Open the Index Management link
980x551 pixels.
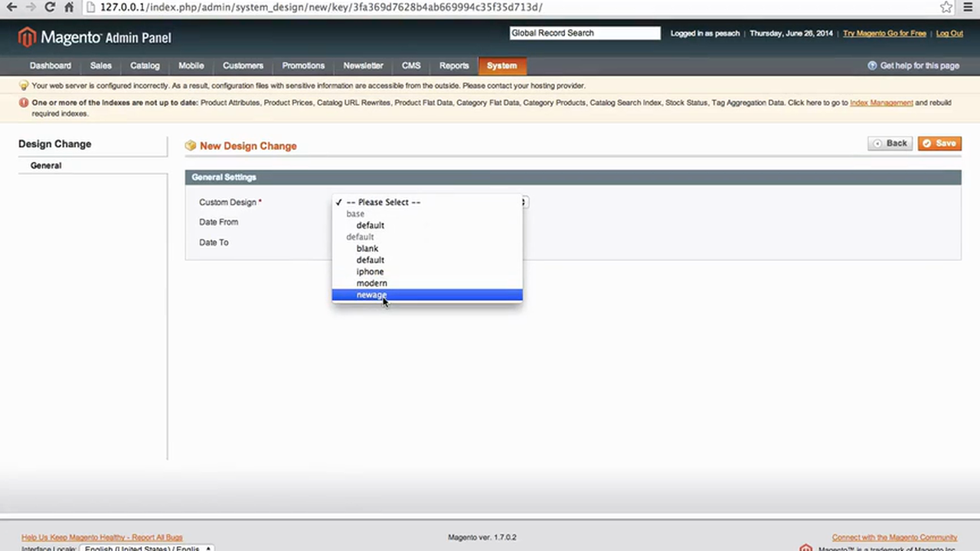coord(881,102)
